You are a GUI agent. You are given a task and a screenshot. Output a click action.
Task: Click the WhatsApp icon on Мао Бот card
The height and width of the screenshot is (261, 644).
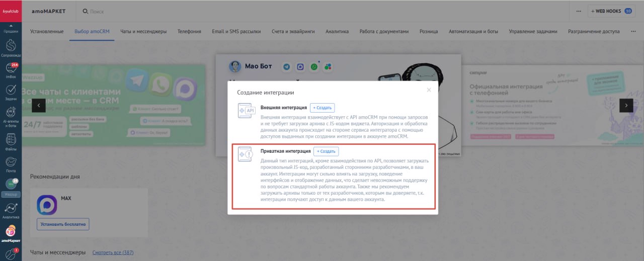point(314,66)
